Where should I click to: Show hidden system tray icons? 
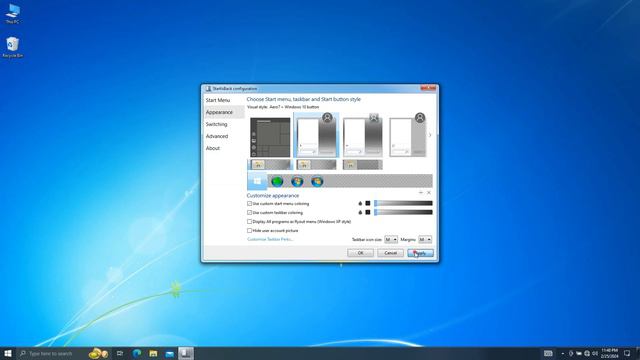pos(563,353)
